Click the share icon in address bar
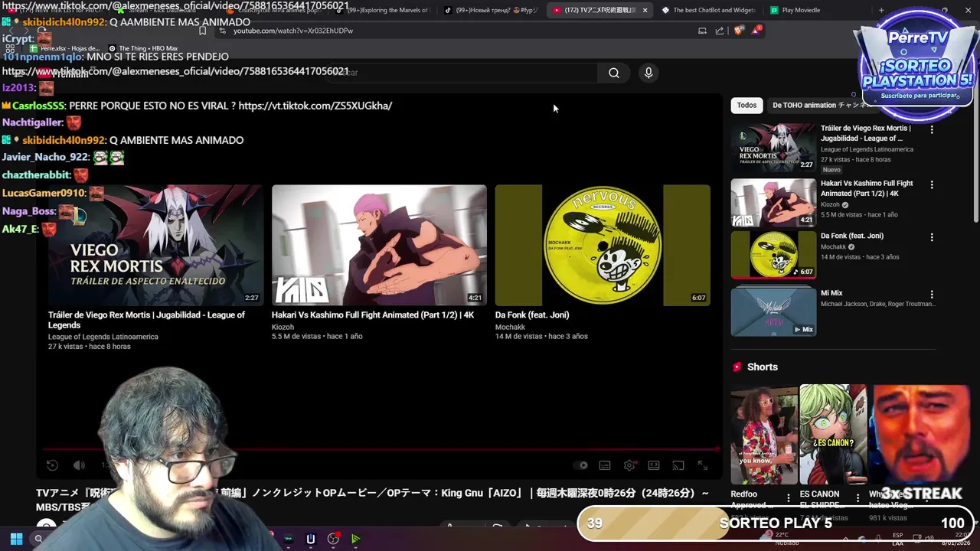Image resolution: width=980 pixels, height=551 pixels. 720,31
